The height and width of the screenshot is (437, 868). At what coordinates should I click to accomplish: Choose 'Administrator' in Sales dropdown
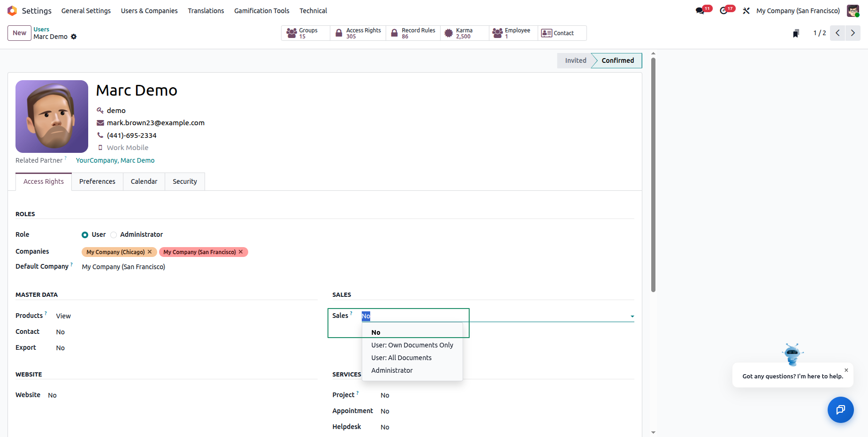(x=412, y=370)
